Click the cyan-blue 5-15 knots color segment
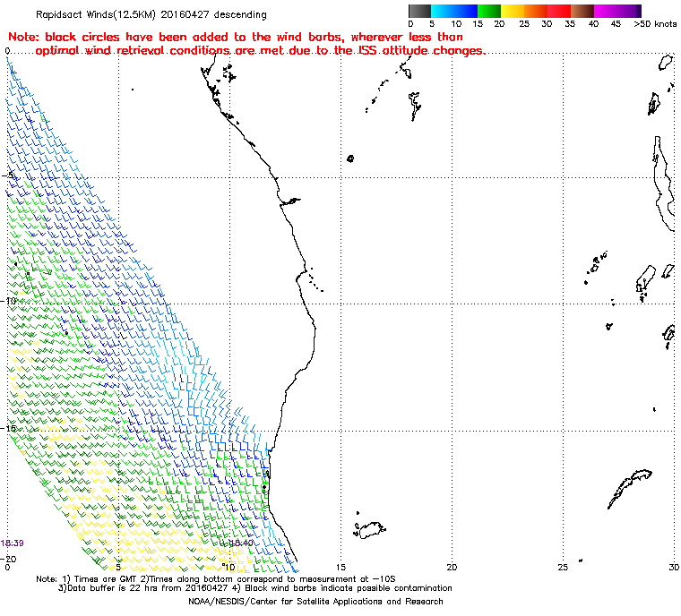The width and height of the screenshot is (681, 616). tap(454, 11)
